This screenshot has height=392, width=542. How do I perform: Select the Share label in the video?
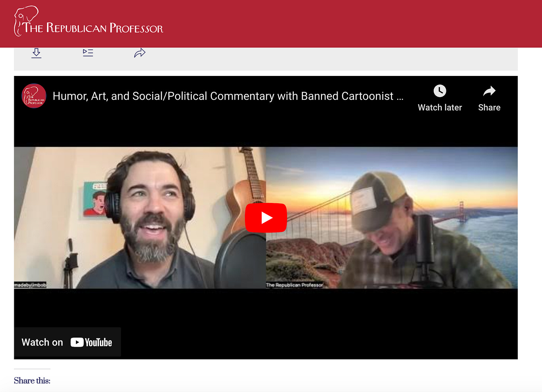(489, 108)
